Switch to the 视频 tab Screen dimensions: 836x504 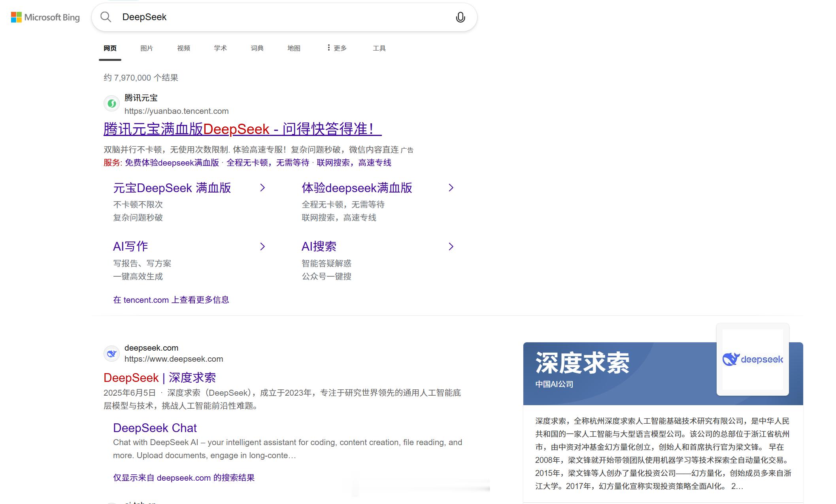[x=184, y=48]
